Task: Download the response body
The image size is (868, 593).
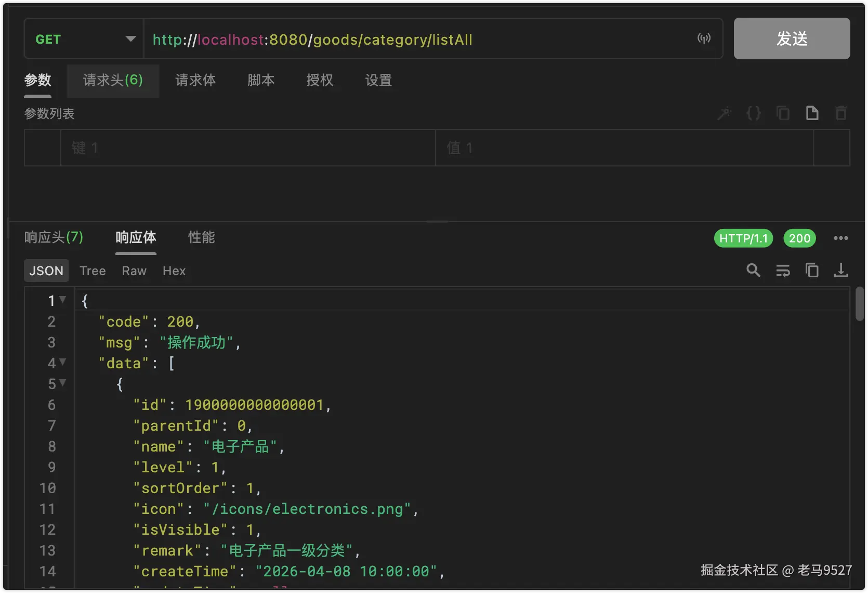Action: click(x=840, y=270)
